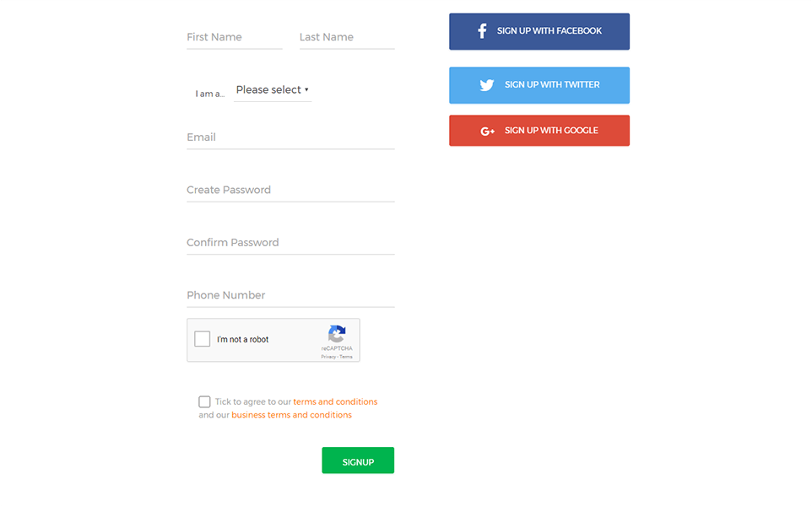Focus the First Name field
Viewport: 812px width, 506px height.
[x=234, y=37]
